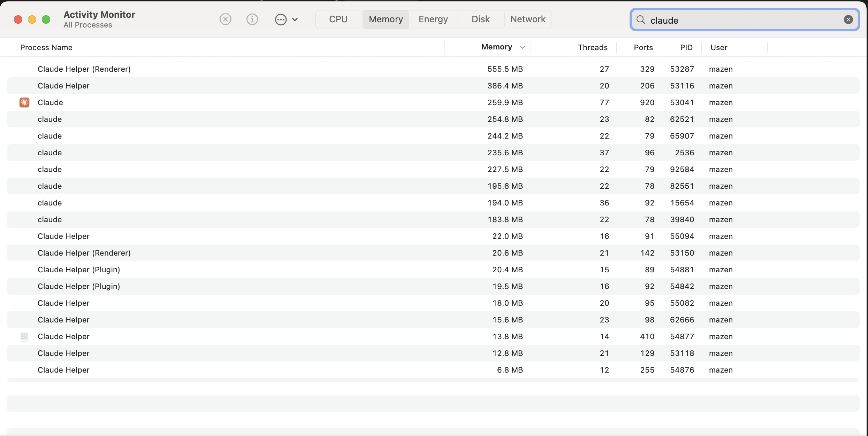Select claude process with PID 15654
Image resolution: width=868 pixels, height=436 pixels.
pos(433,203)
